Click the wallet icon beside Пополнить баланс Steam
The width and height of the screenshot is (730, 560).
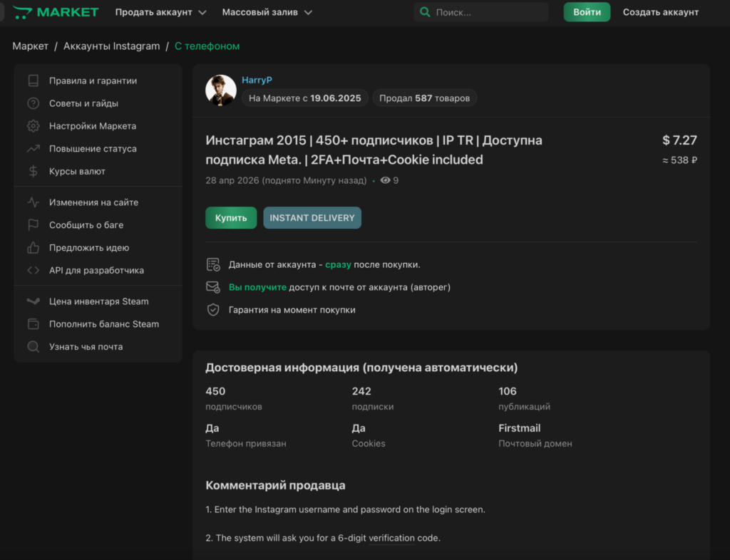(x=33, y=323)
